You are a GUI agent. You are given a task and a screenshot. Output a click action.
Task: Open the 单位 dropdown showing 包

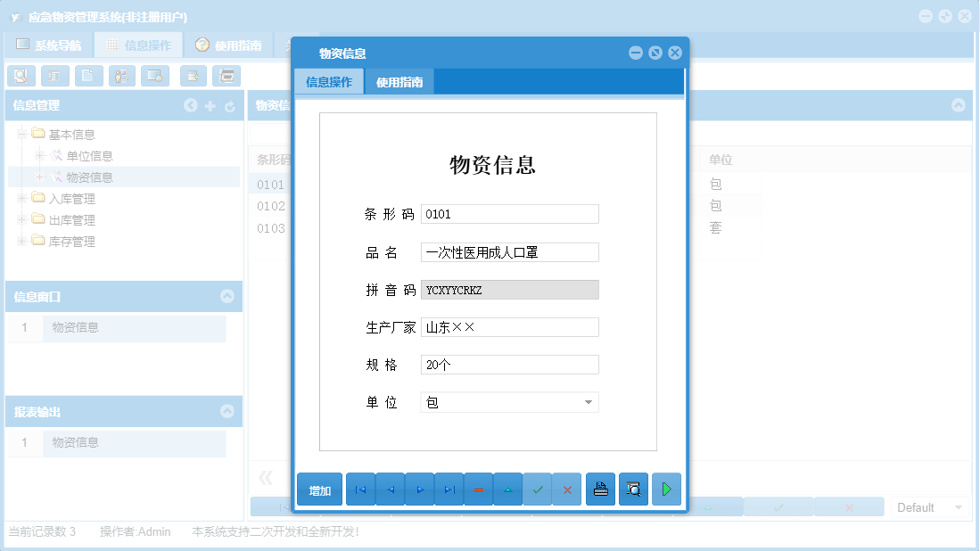pyautogui.click(x=588, y=402)
